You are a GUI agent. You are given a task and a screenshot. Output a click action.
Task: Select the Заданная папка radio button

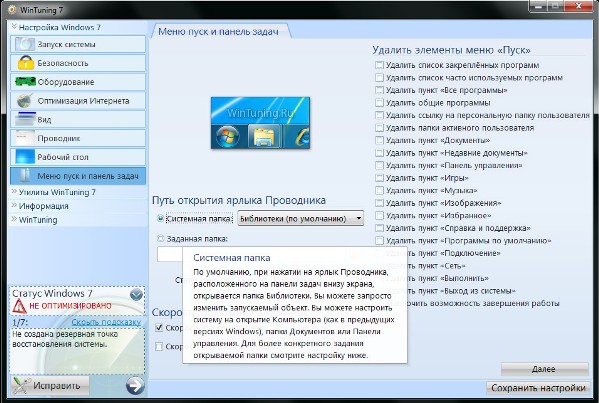[x=160, y=238]
